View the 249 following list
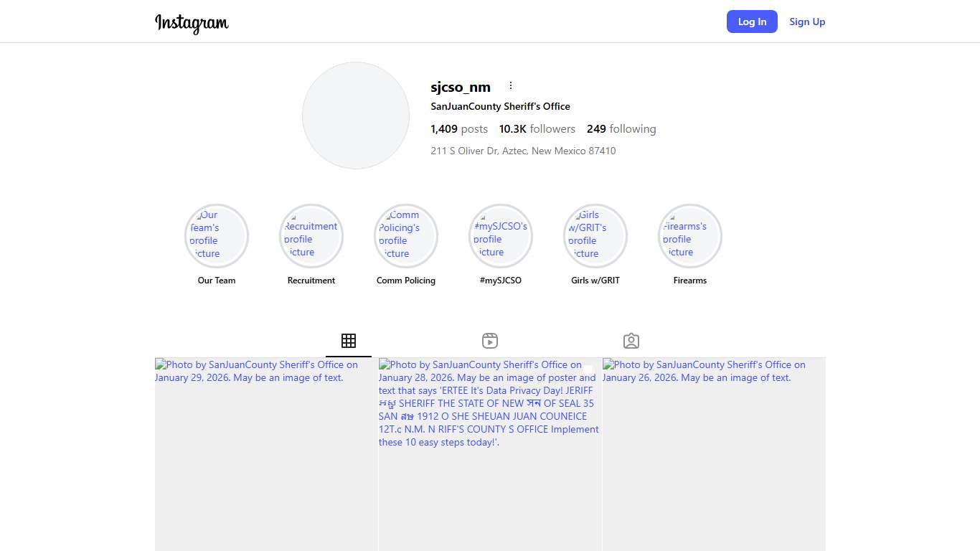Viewport: 980px width, 551px height. pyautogui.click(x=621, y=129)
